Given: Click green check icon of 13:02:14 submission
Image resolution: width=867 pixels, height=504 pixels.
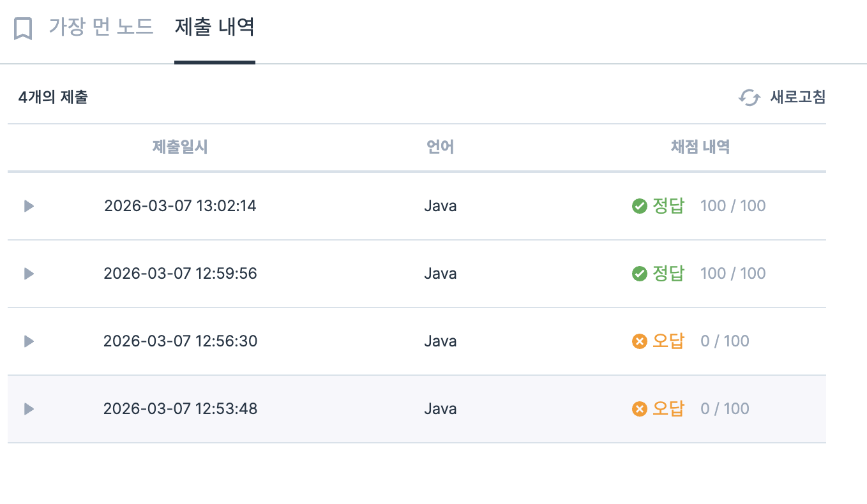Looking at the screenshot, I should point(639,206).
